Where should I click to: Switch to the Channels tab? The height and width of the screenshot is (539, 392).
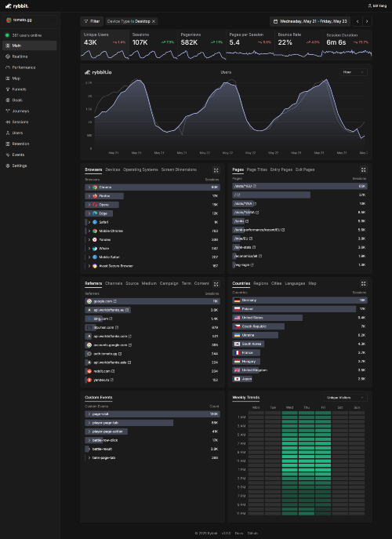click(x=114, y=283)
